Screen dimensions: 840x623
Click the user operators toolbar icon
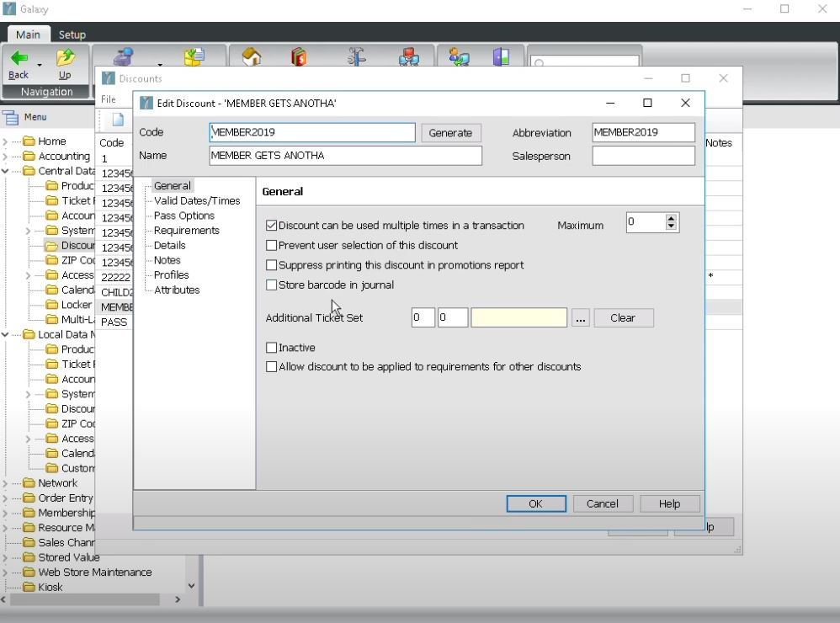point(459,57)
